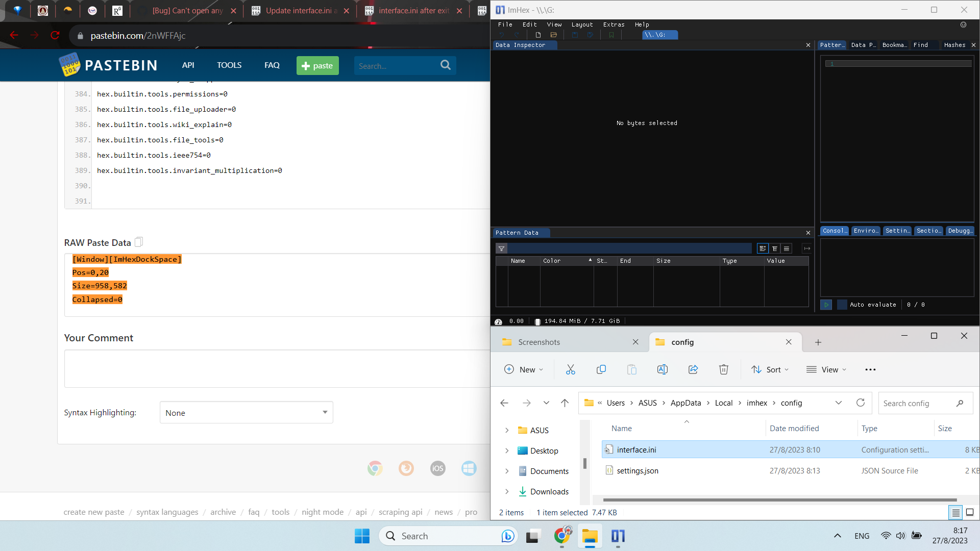Open the filter funnel in Pattern Data panel
Viewport: 980px width, 551px height.
(x=502, y=248)
